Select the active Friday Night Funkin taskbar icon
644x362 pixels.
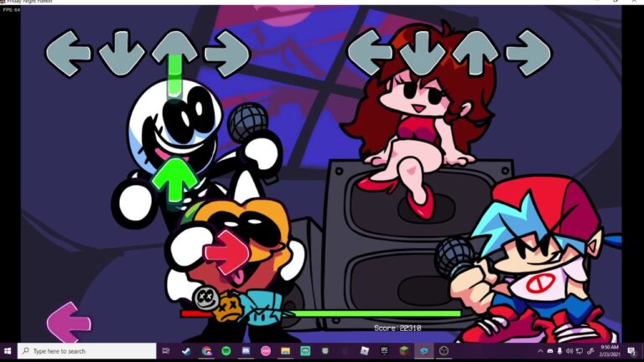[x=423, y=351]
